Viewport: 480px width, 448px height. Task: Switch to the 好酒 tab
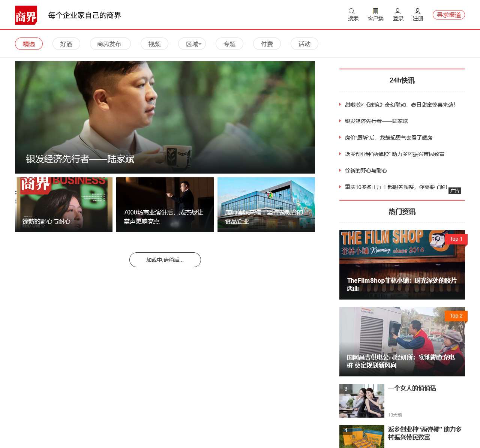click(66, 44)
